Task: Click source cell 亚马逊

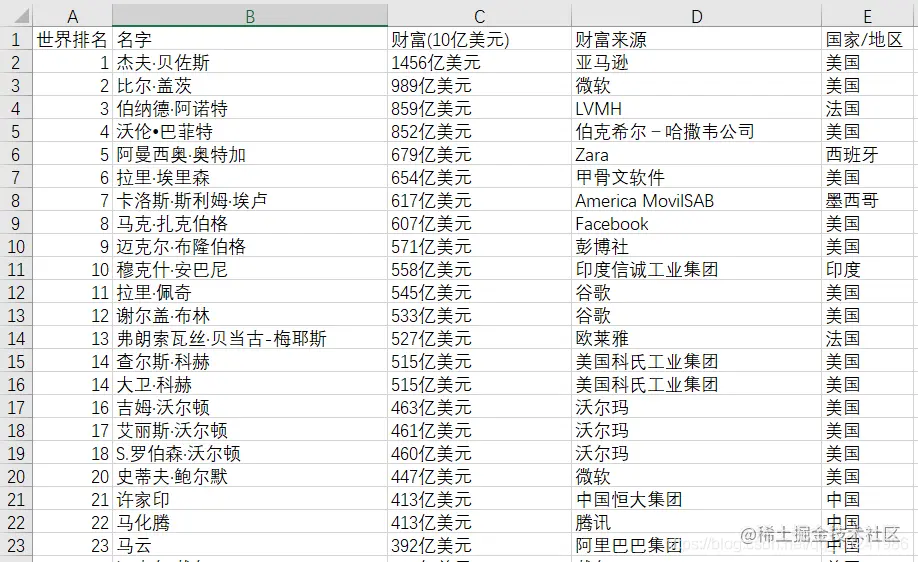Action: (696, 62)
